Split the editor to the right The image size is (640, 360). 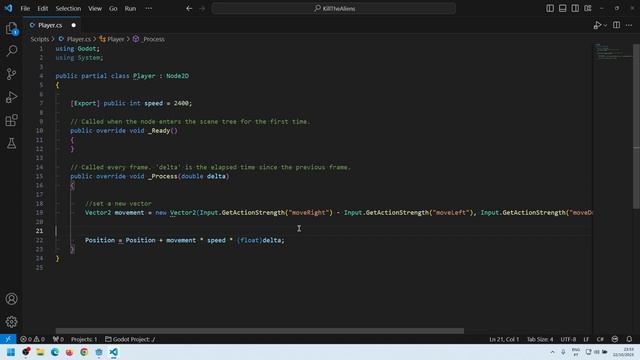pos(616,25)
